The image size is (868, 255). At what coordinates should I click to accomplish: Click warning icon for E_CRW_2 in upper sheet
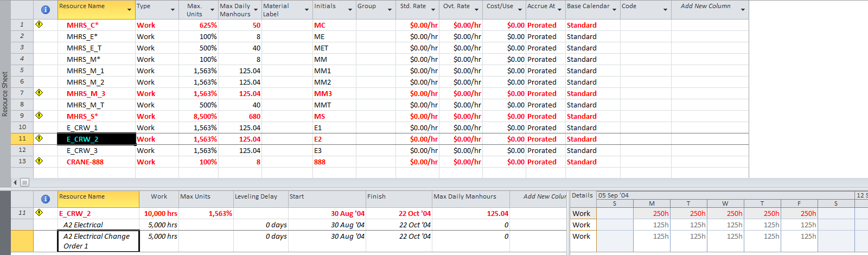click(39, 138)
